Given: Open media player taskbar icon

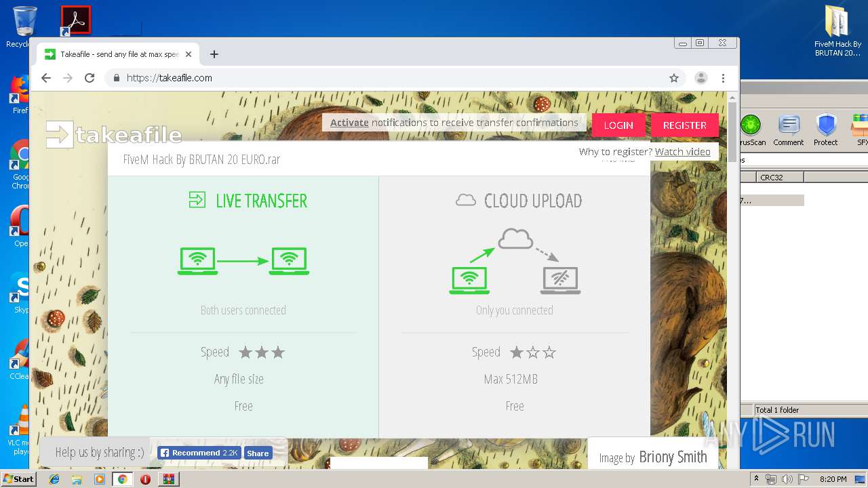Looking at the screenshot, I should pyautogui.click(x=100, y=479).
